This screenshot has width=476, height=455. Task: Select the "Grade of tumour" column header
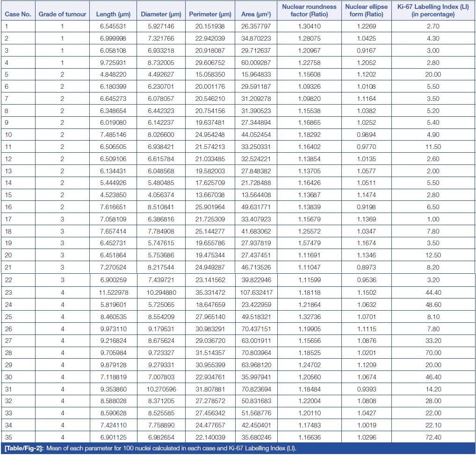click(x=62, y=14)
